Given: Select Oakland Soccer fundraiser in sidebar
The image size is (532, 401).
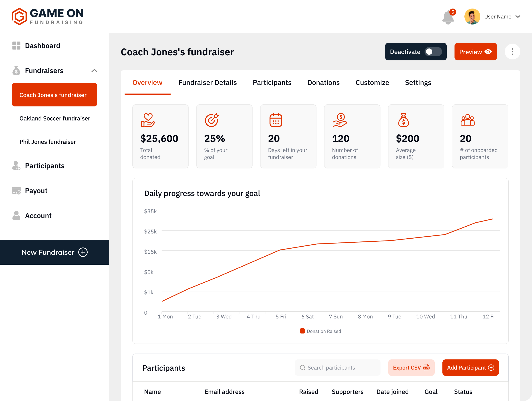Looking at the screenshot, I should (55, 118).
